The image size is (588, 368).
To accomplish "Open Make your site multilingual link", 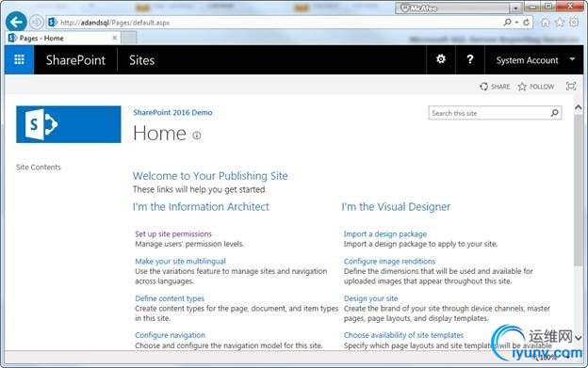I will point(180,262).
